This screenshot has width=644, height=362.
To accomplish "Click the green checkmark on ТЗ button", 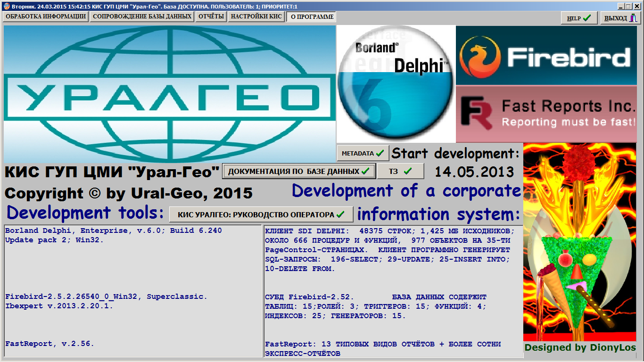I will tap(408, 171).
